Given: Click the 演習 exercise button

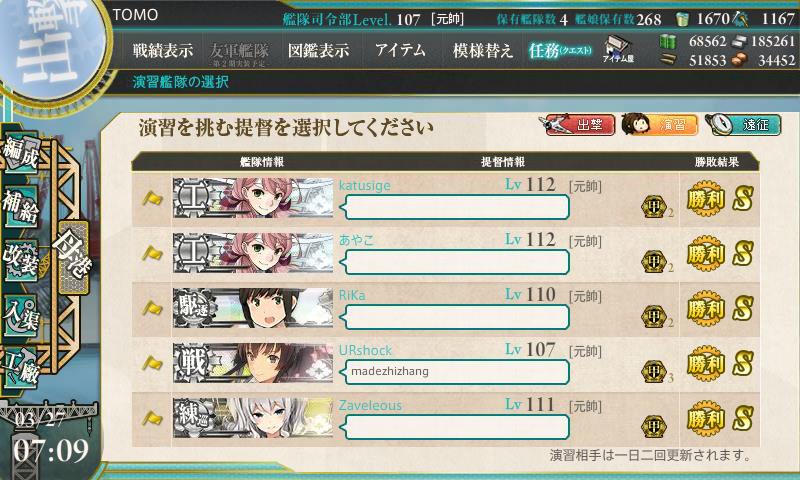Looking at the screenshot, I should 660,124.
